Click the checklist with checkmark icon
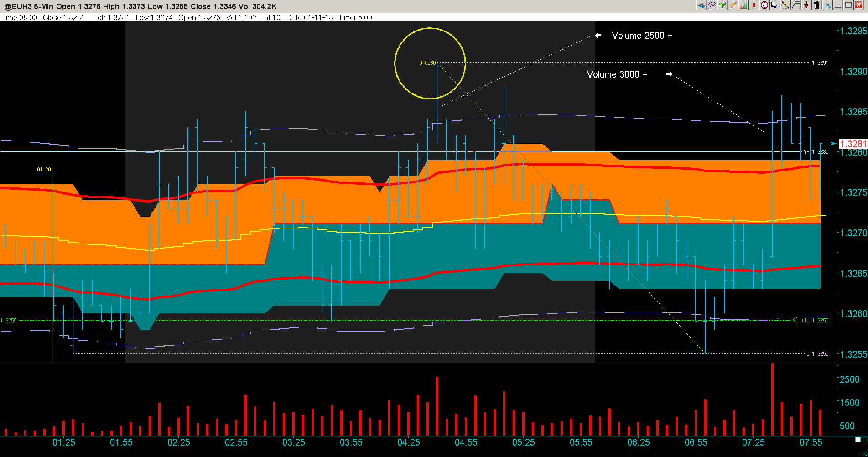 (775, 5)
